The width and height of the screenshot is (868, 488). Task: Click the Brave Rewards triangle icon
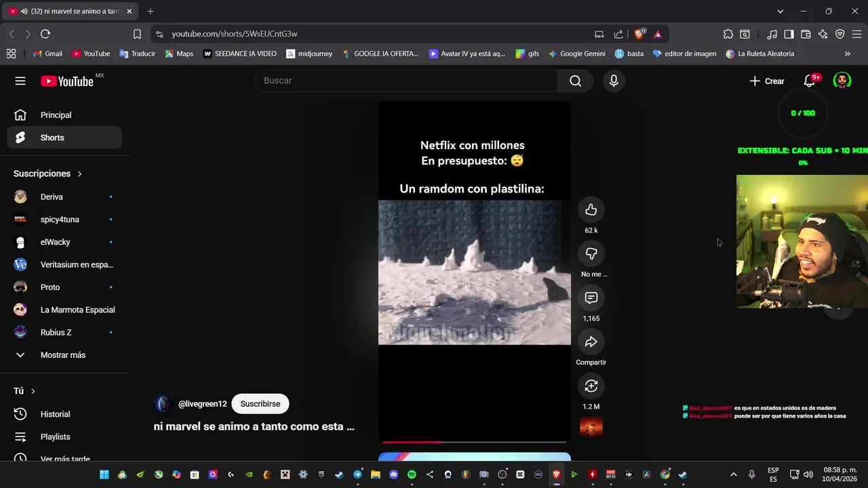point(658,34)
